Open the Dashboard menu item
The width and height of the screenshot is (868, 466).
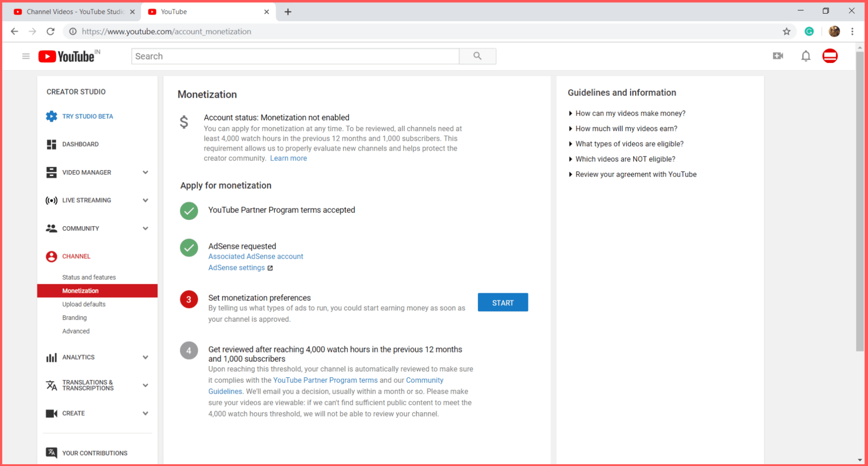pos(80,144)
